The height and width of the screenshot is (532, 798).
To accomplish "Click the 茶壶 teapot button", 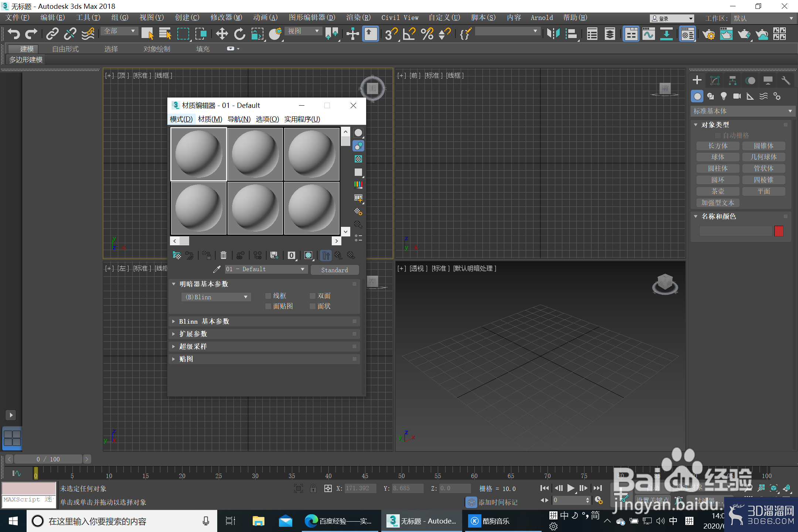I will click(x=717, y=191).
